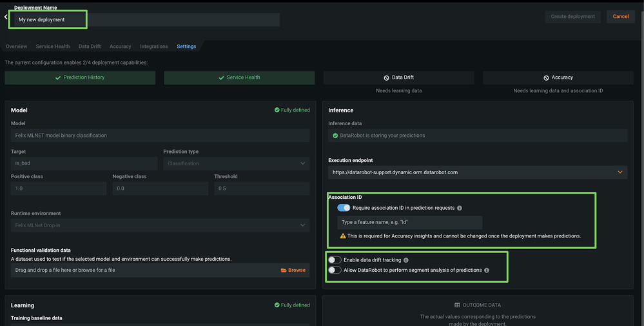Click the association ID feature name field
Viewport: 644px width, 326px height.
409,222
